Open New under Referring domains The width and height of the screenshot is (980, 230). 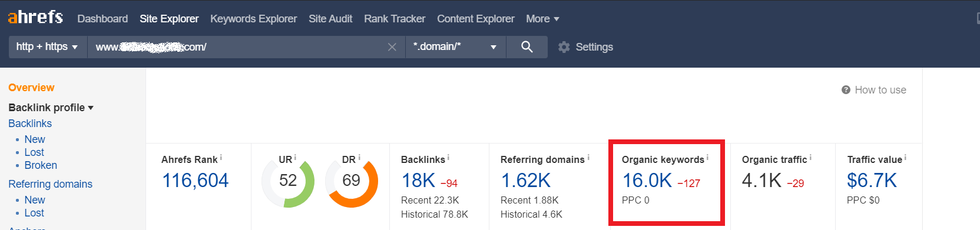(35, 200)
